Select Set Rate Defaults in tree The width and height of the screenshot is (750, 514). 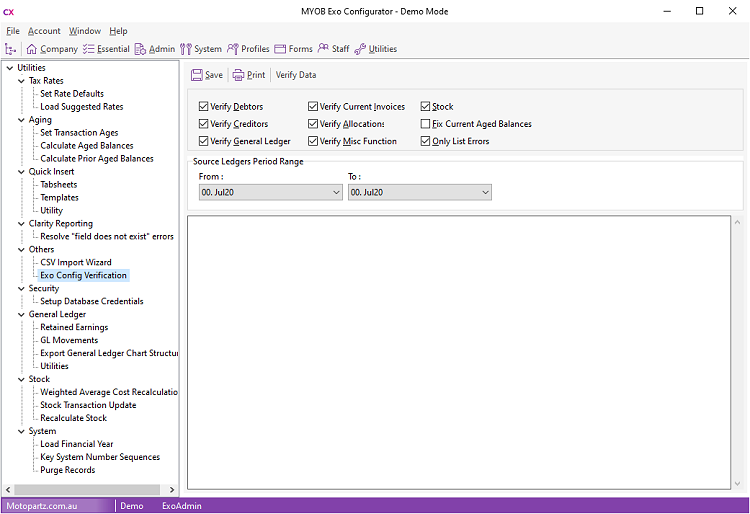click(72, 94)
